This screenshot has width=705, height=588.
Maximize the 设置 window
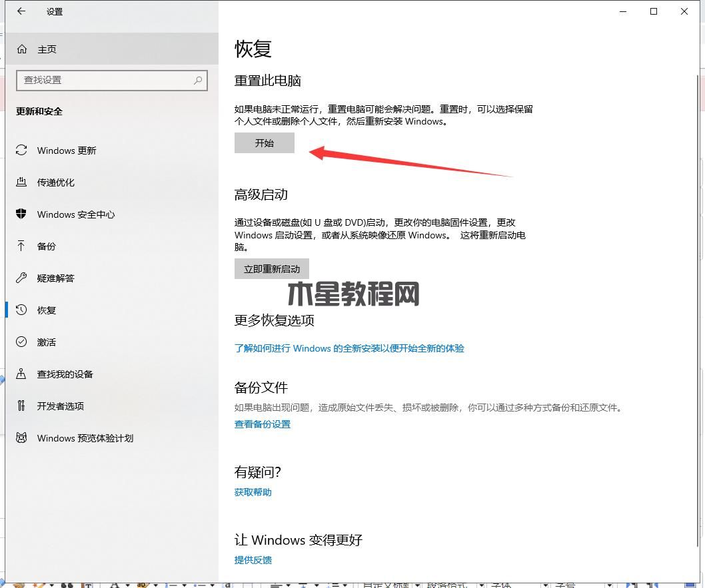click(654, 12)
